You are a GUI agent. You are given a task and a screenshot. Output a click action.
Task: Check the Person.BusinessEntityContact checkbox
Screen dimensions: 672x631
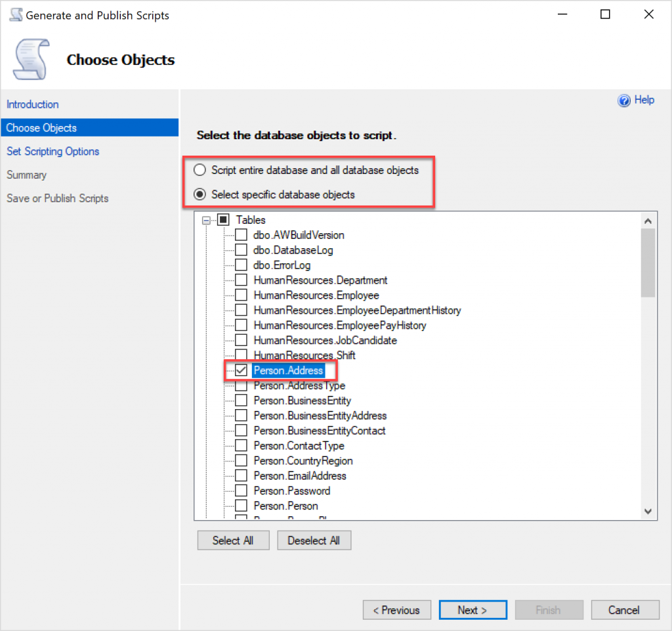241,430
